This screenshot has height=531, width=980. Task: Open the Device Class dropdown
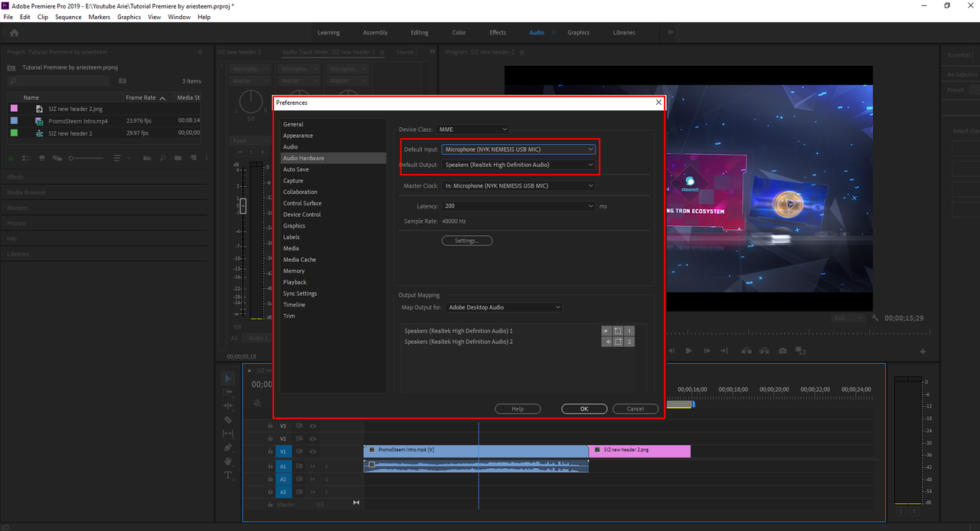coord(472,129)
